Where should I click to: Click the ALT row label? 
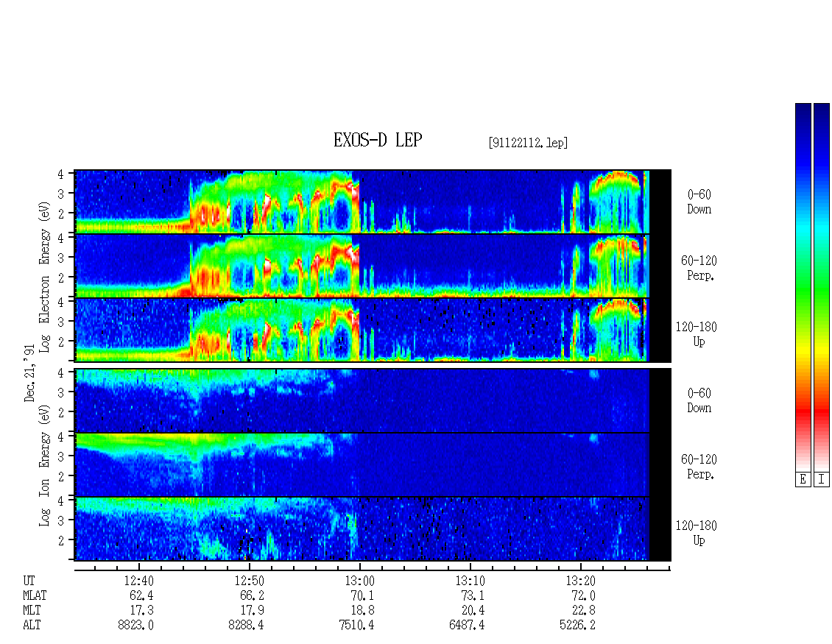(32, 626)
